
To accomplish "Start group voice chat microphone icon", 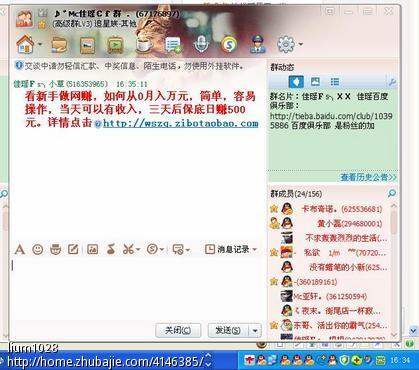I will 201,45.
